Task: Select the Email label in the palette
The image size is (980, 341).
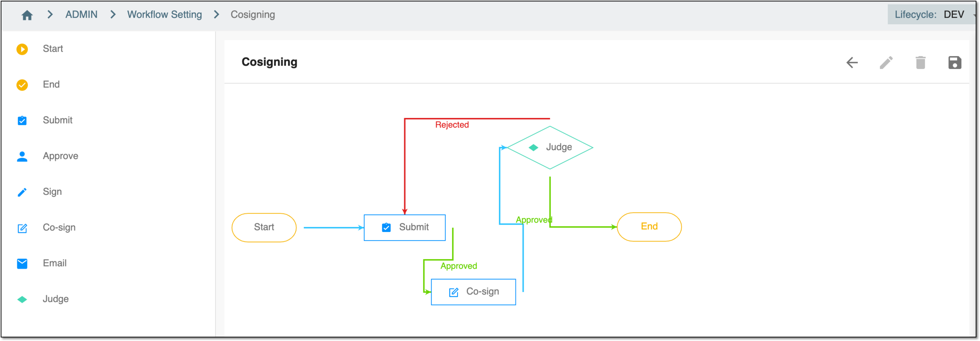Action: (54, 263)
